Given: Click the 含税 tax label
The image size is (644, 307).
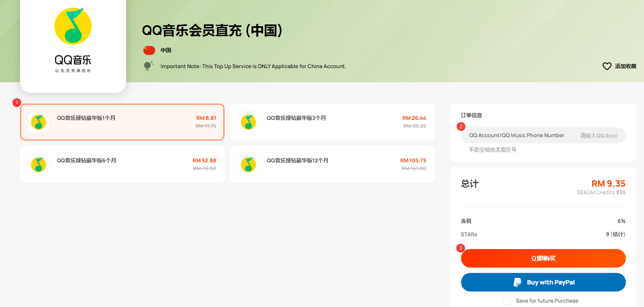Looking at the screenshot, I should (x=466, y=221).
